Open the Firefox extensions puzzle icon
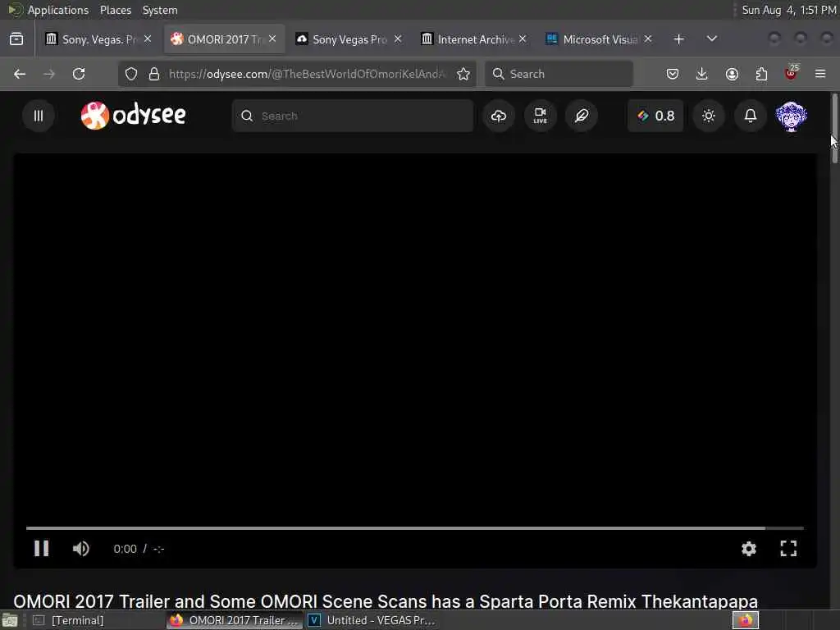 coord(761,74)
